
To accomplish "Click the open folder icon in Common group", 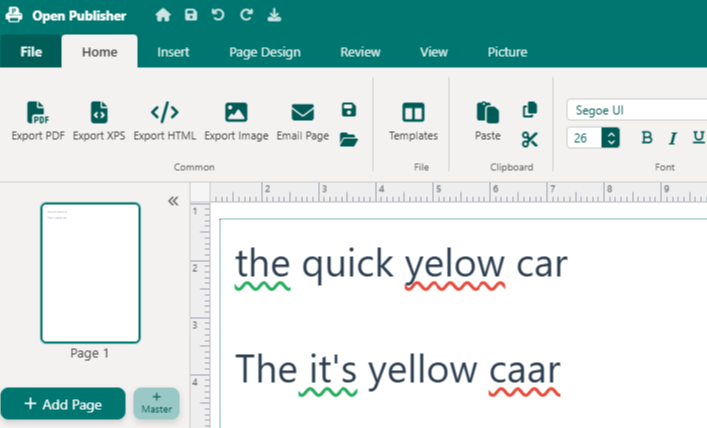I will [x=349, y=140].
